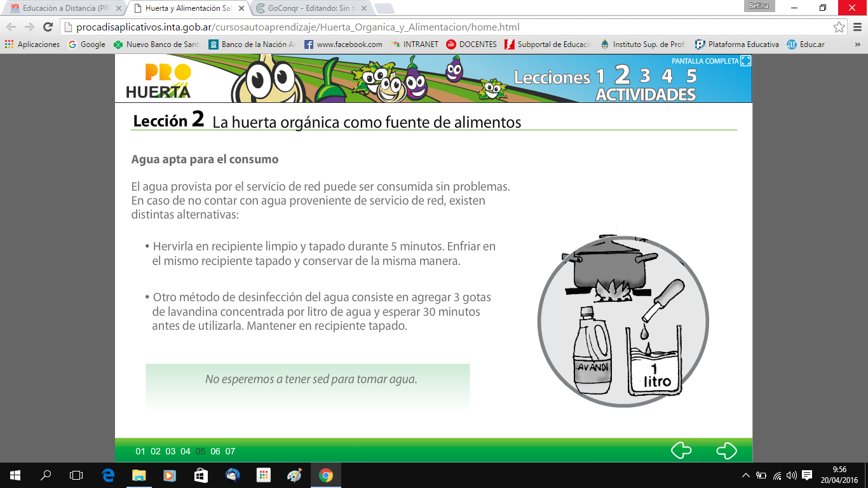
Task: Reload the page in Chrome
Action: 48,27
